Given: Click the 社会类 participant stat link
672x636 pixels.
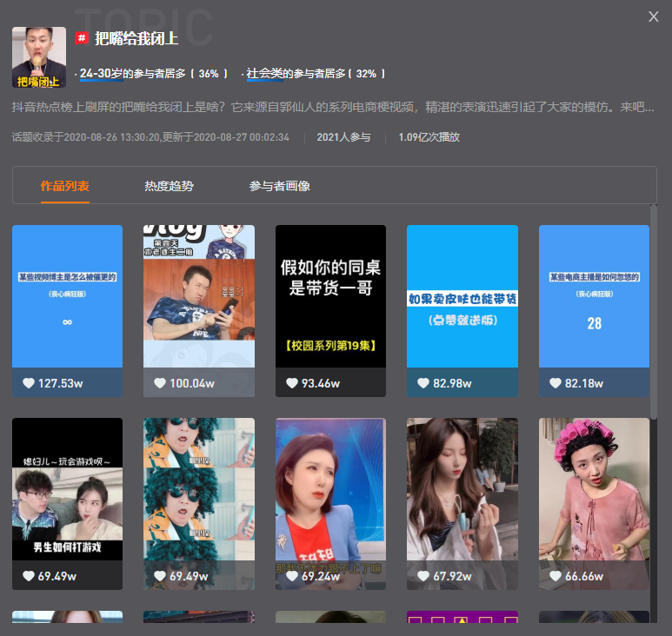Looking at the screenshot, I should click(x=264, y=74).
